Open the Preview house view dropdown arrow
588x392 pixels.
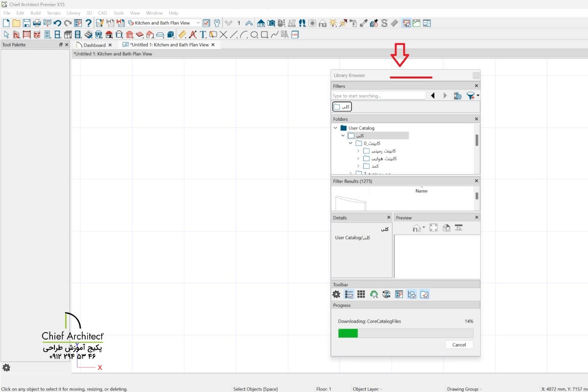coord(423,228)
